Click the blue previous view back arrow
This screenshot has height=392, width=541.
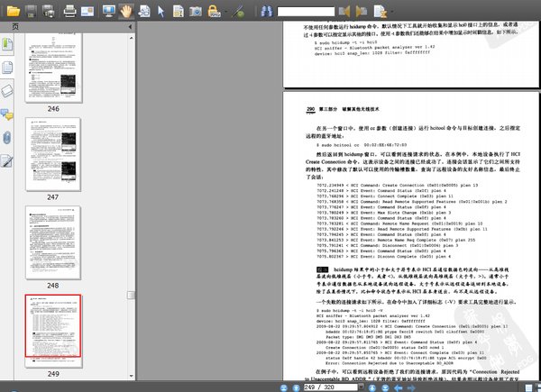pyautogui.click(x=399, y=387)
